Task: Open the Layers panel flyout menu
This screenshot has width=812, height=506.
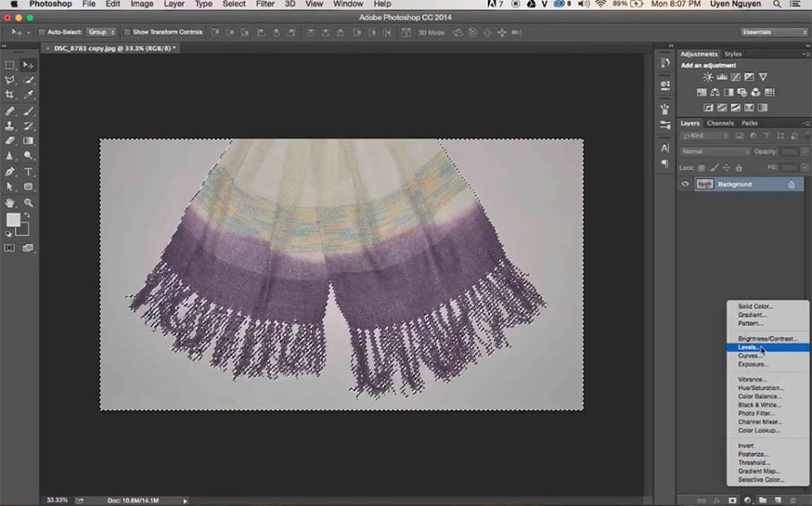Action: click(x=806, y=123)
